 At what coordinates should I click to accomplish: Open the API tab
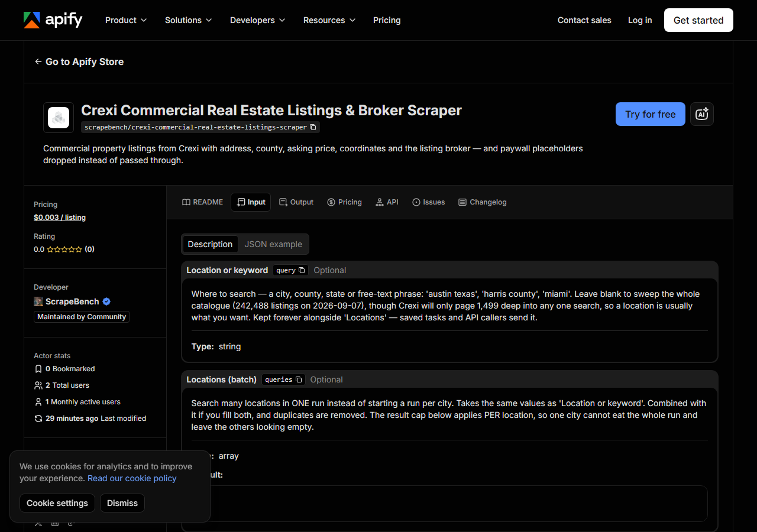(387, 202)
